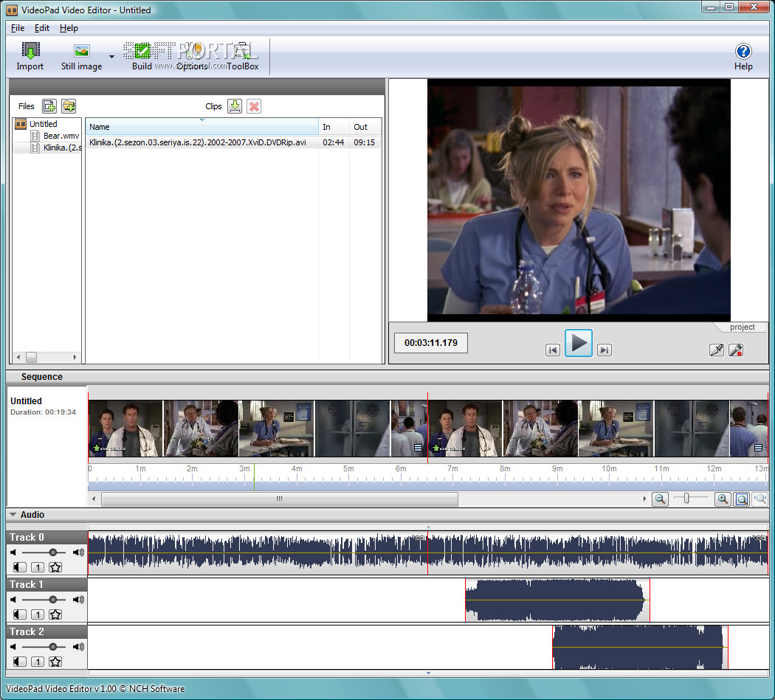The image size is (775, 700).
Task: Open the Edit menu
Action: [x=41, y=28]
